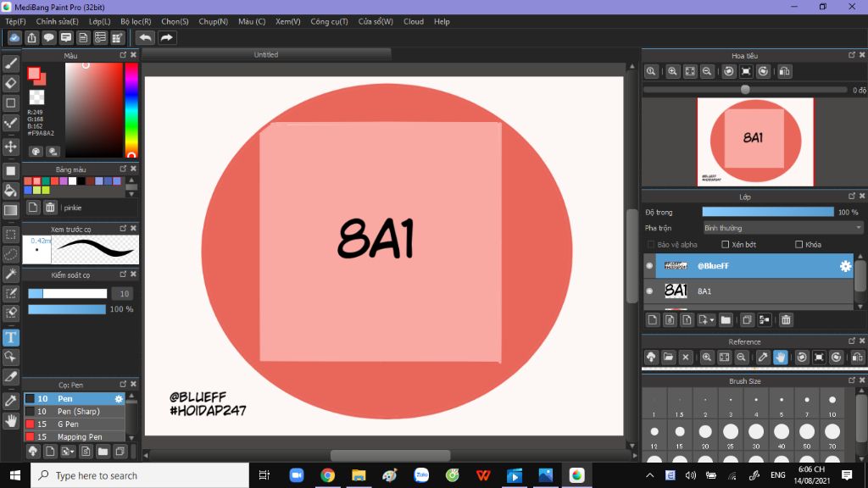
Task: Click the Undo arrow in toolbar
Action: tap(145, 37)
